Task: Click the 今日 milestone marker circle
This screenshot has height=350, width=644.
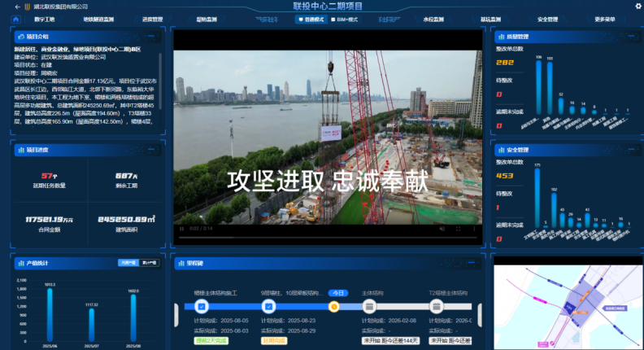Action: tap(333, 307)
